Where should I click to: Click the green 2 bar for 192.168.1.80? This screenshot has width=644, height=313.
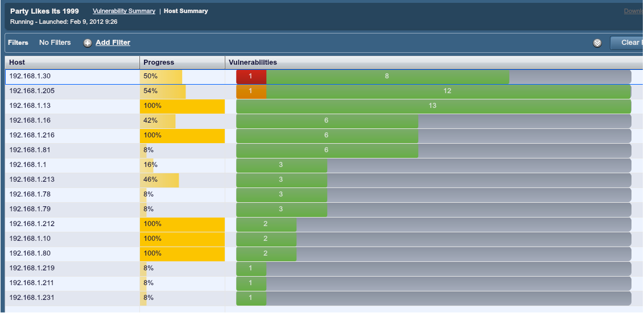tap(266, 254)
